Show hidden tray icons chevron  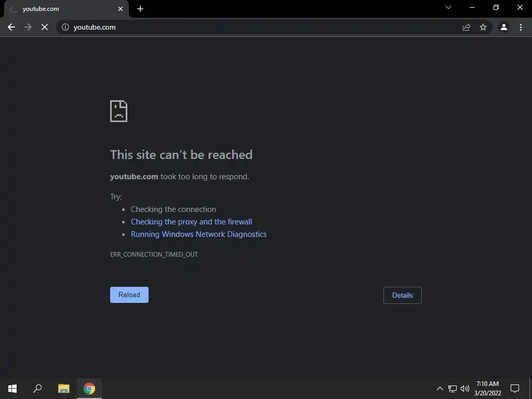(x=440, y=389)
